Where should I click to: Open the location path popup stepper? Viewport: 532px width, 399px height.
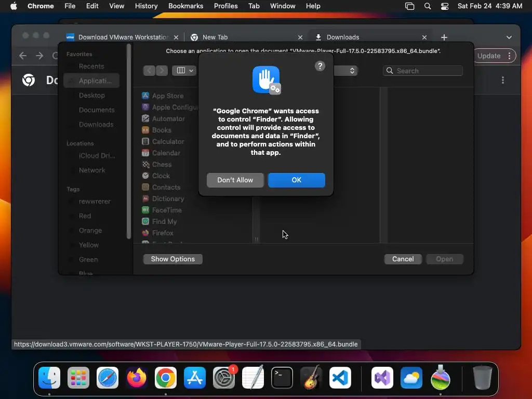tap(352, 71)
